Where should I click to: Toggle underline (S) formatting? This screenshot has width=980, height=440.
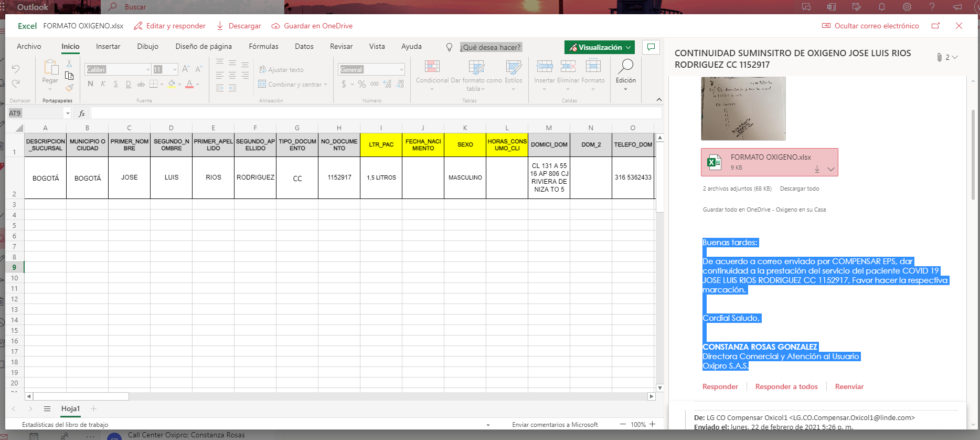116,84
